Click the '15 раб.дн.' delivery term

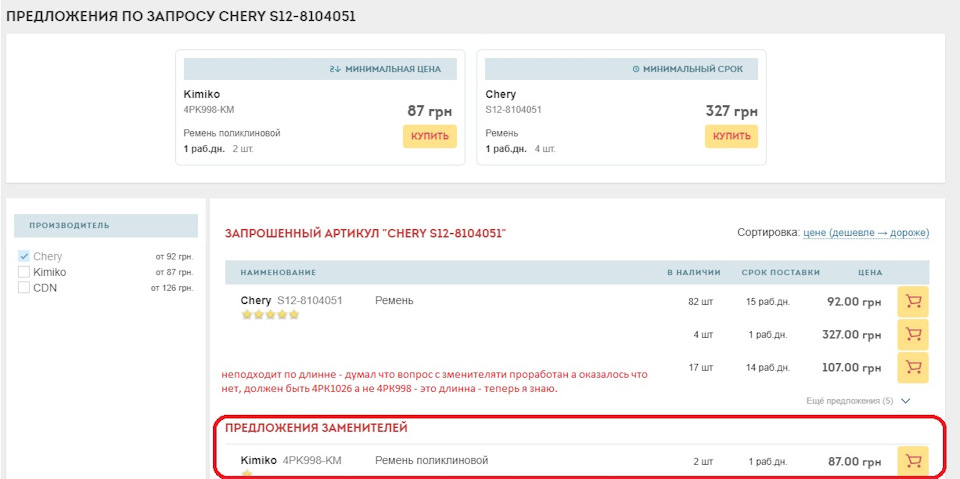pyautogui.click(x=767, y=301)
